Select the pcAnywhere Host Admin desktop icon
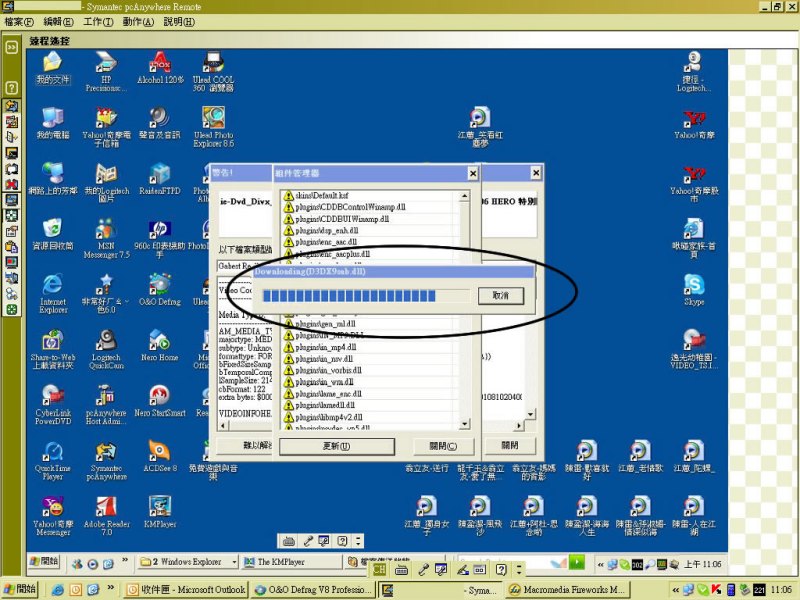The height and width of the screenshot is (600, 800). click(x=106, y=405)
